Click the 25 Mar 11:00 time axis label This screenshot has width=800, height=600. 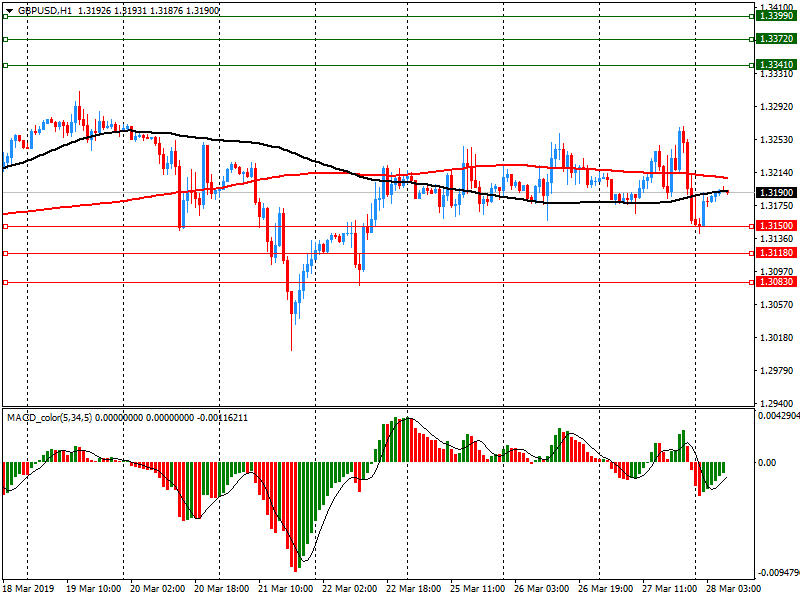[x=476, y=590]
